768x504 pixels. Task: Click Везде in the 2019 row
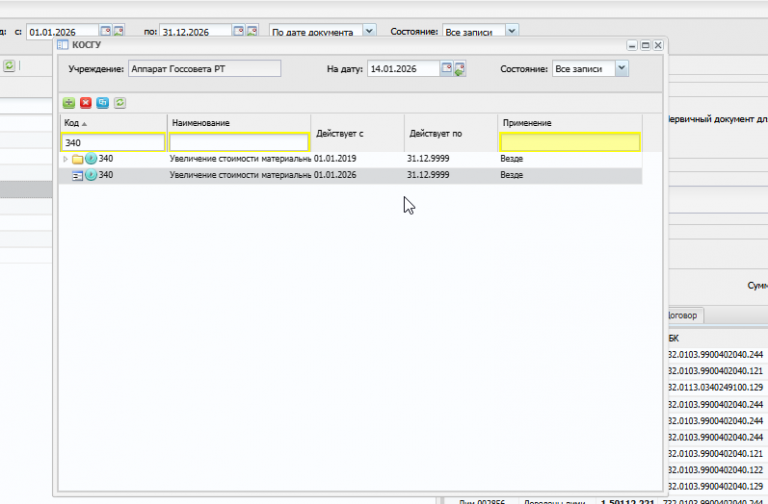tap(511, 159)
